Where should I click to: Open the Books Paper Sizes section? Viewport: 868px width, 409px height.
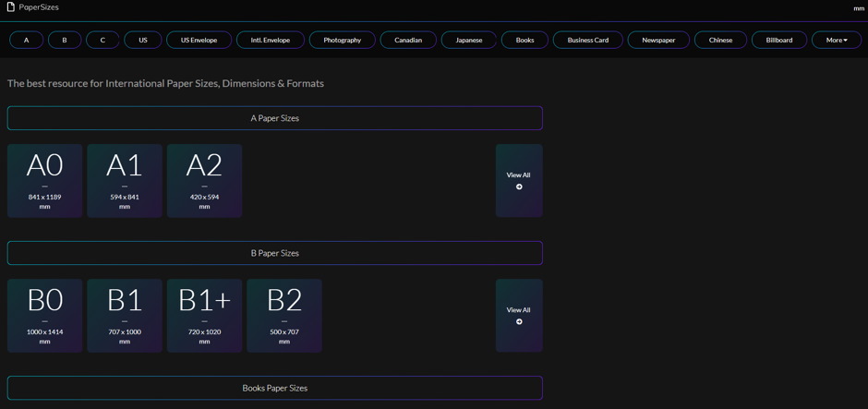click(x=274, y=388)
